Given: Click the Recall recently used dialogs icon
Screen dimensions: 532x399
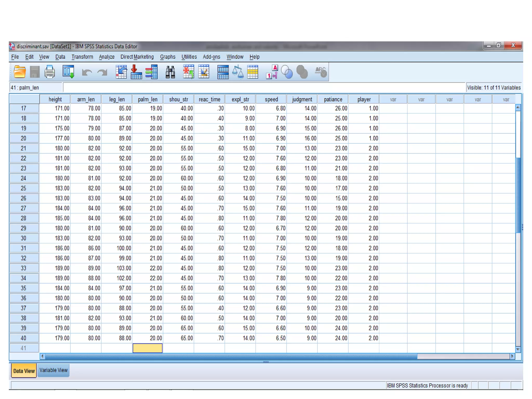Looking at the screenshot, I should tap(68, 72).
